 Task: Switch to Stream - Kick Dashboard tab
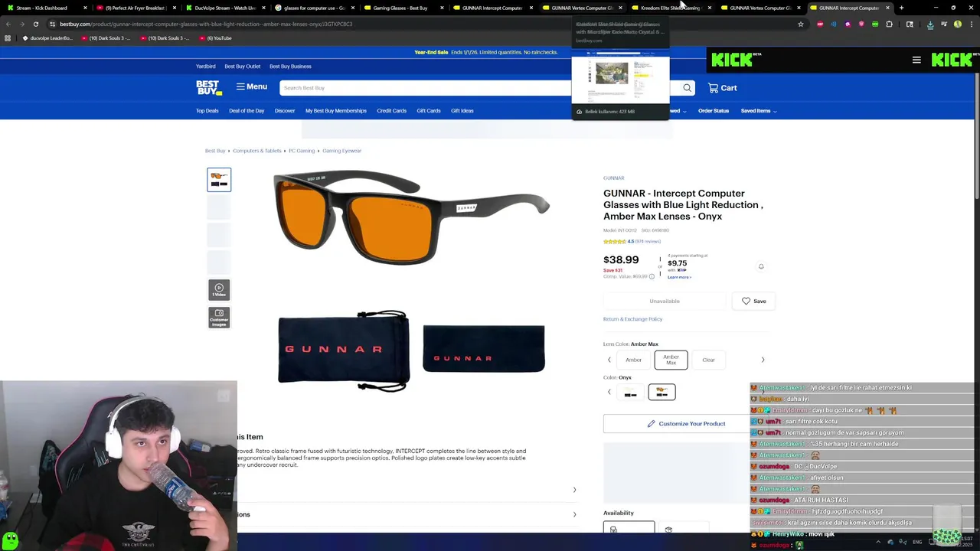pyautogui.click(x=46, y=8)
